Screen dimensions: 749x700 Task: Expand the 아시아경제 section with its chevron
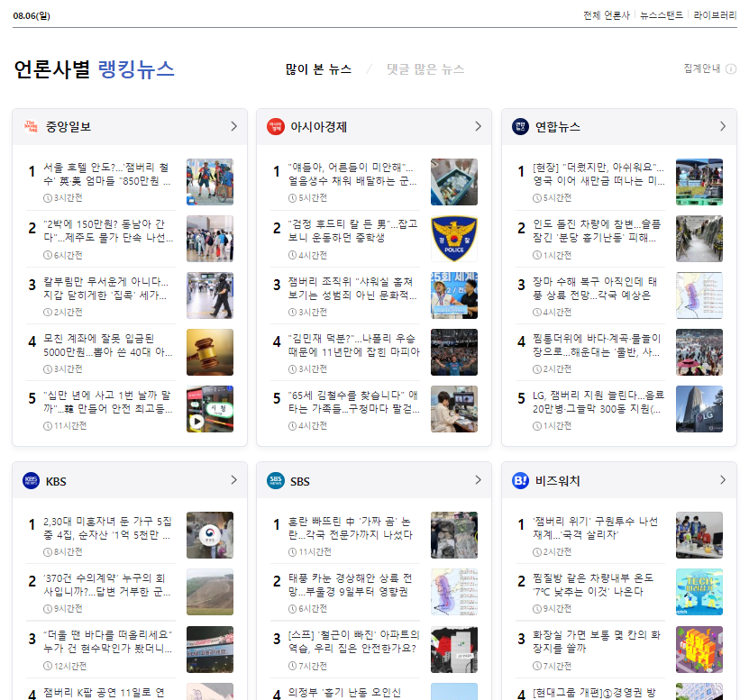tap(479, 126)
